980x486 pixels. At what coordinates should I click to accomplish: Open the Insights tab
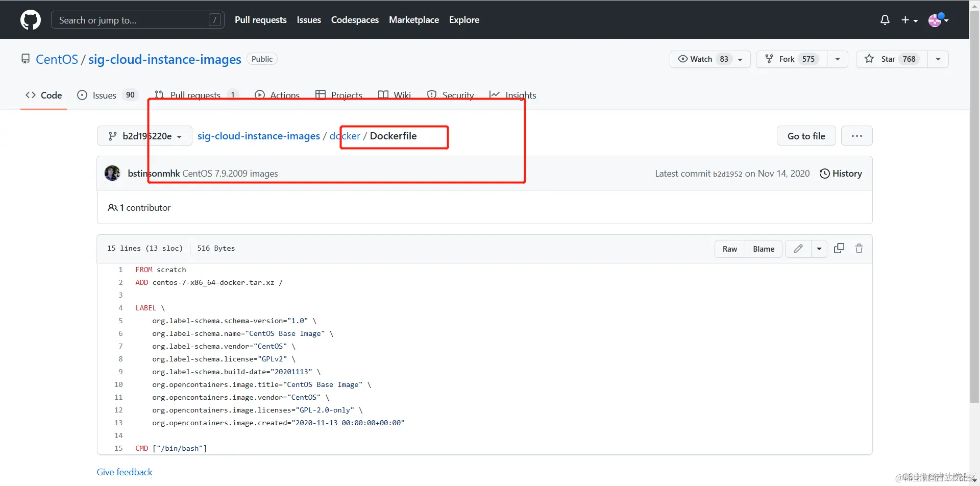[x=512, y=95]
